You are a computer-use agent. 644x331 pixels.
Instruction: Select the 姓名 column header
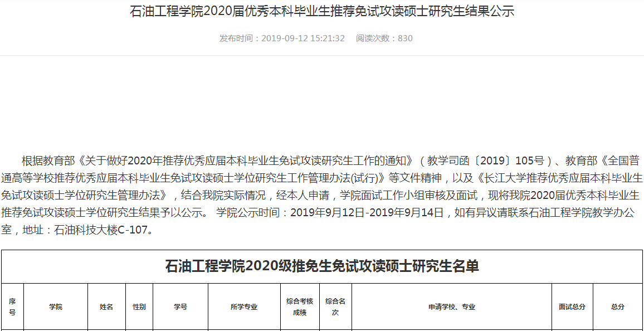106,306
